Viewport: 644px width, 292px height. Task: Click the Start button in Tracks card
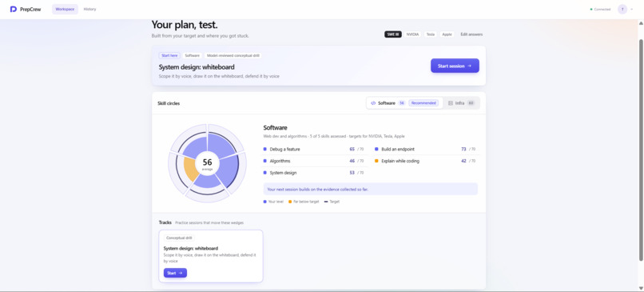(175, 273)
